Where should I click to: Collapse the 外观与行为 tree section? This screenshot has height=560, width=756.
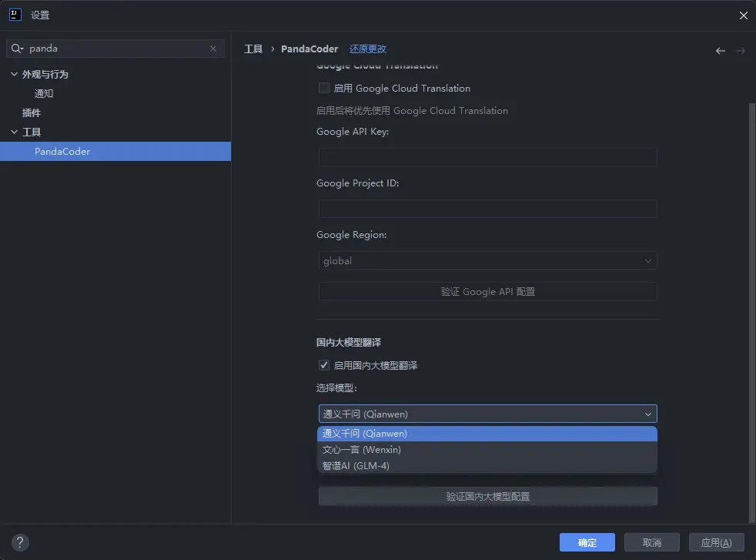click(x=14, y=74)
